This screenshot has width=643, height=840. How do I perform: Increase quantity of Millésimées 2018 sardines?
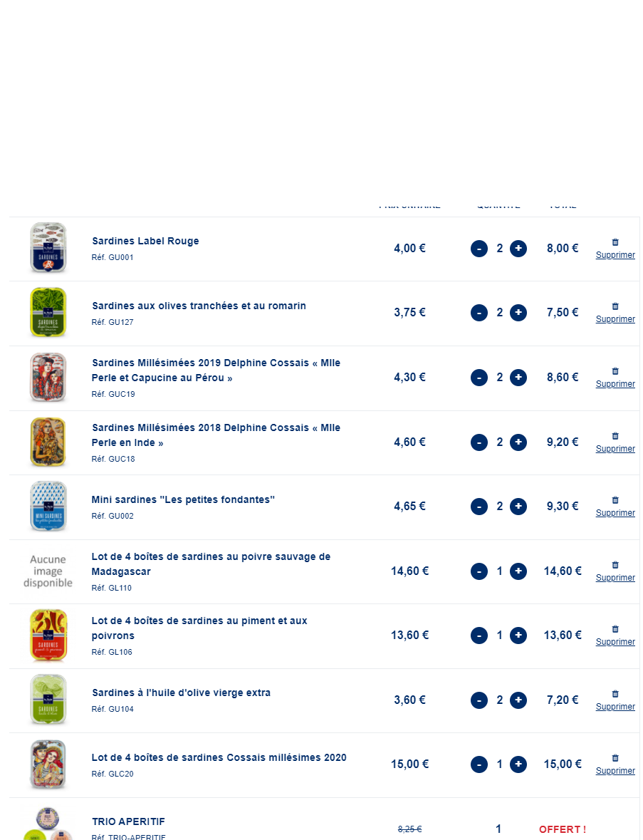(518, 442)
